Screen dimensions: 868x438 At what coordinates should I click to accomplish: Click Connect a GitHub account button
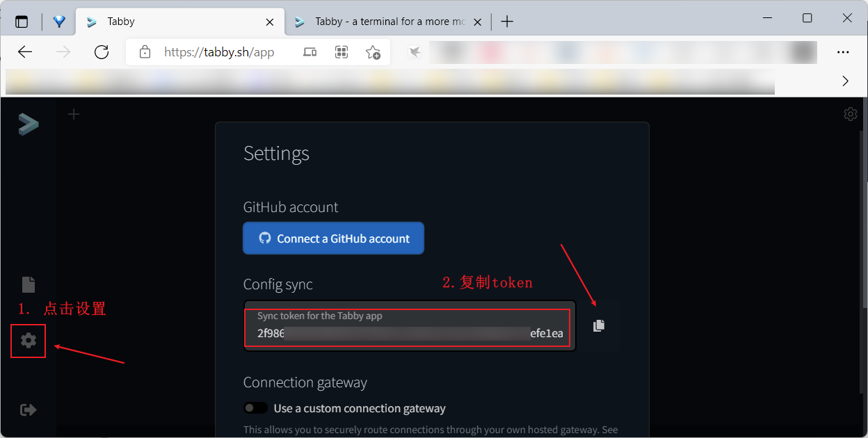[x=333, y=238]
